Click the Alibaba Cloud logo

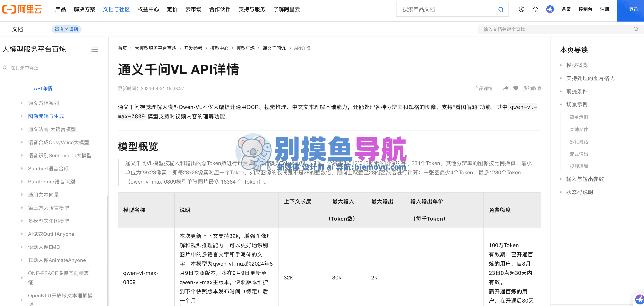click(x=22, y=9)
